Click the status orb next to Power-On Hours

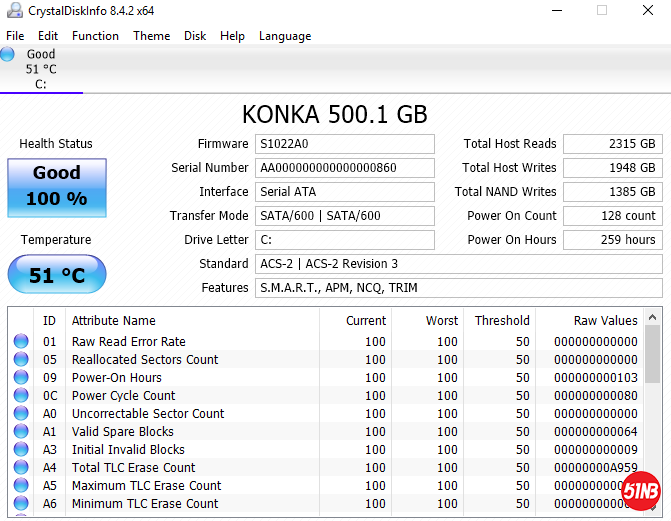pyautogui.click(x=21, y=378)
